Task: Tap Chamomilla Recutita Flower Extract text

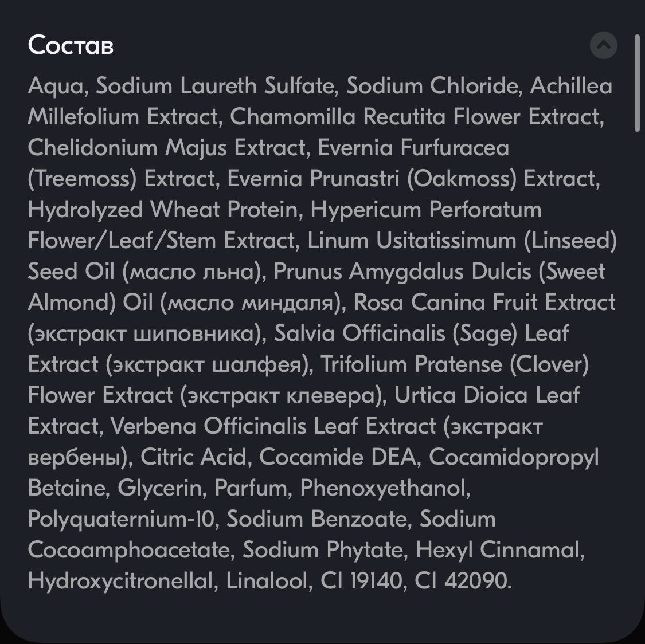Action: [x=416, y=117]
